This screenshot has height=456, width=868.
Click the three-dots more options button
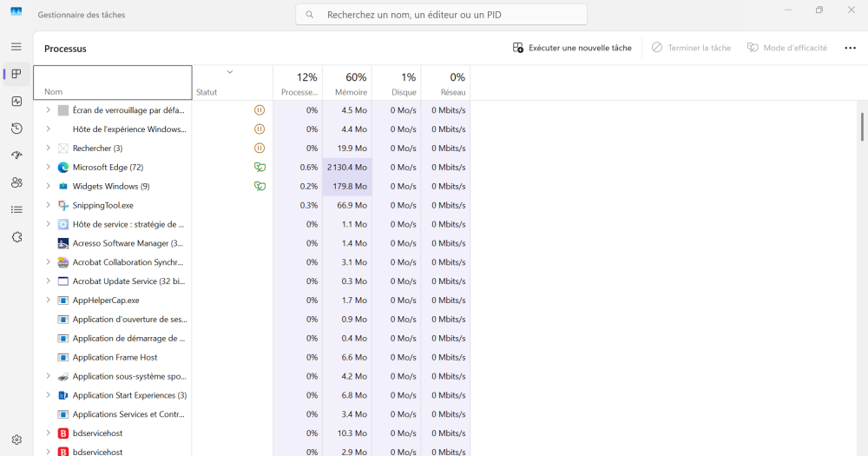click(x=850, y=48)
